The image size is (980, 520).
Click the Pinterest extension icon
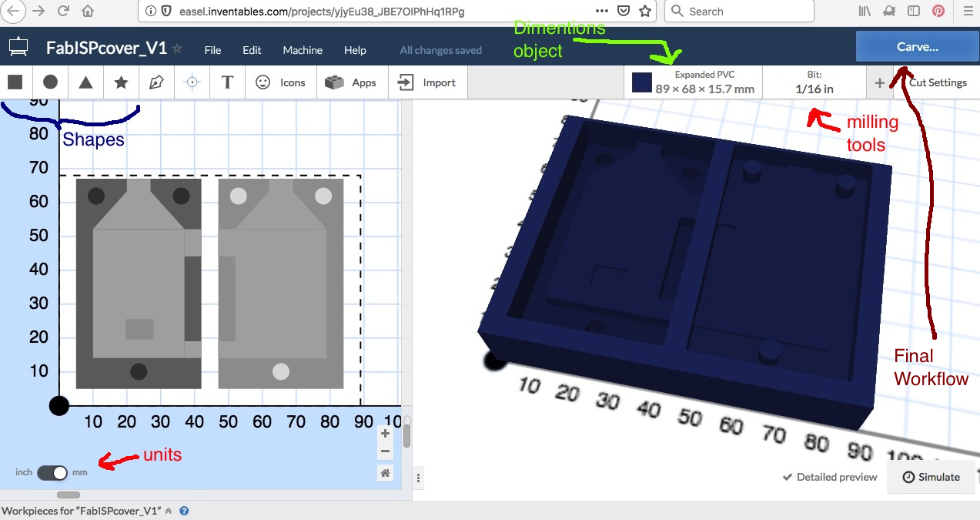[938, 12]
